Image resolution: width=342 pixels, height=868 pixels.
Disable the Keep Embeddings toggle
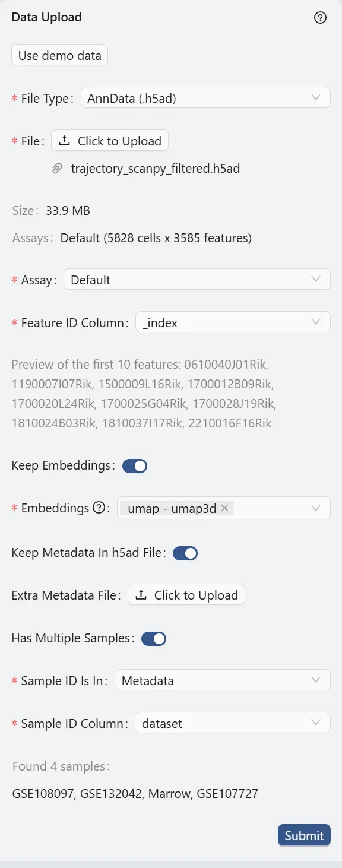tap(134, 465)
